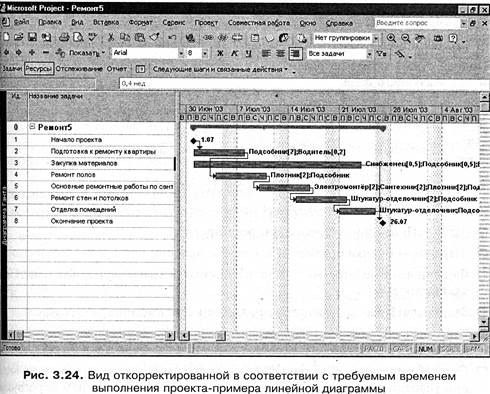Open the 'Нет группировки' grouping dropdown
Viewport: 490px width, 394px height.
[376, 38]
